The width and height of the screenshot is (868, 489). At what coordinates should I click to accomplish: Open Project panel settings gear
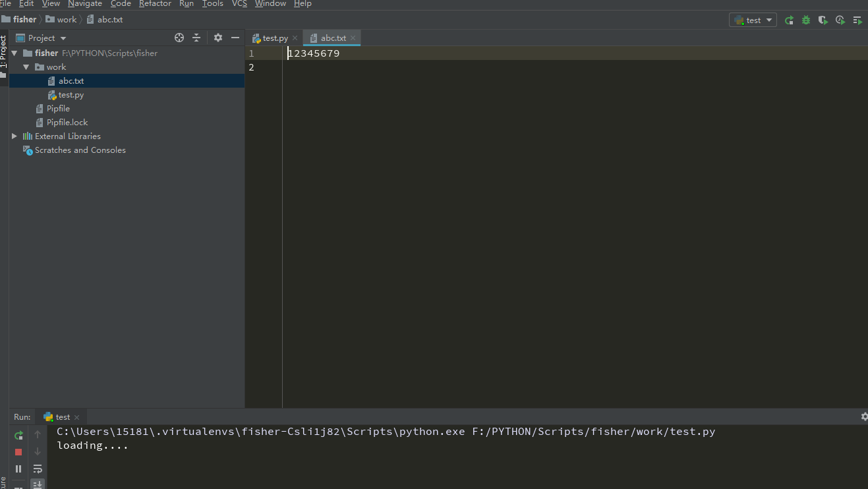217,38
